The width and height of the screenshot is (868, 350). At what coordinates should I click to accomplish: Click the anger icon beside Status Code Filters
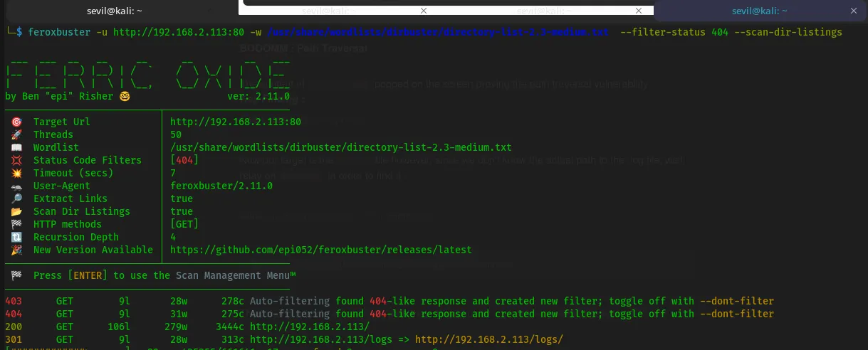[x=17, y=160]
